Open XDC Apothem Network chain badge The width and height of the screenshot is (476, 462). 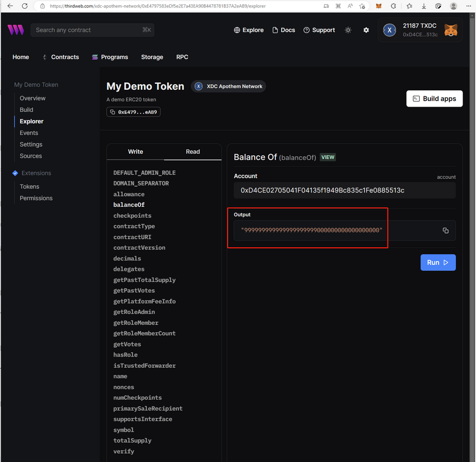point(228,87)
